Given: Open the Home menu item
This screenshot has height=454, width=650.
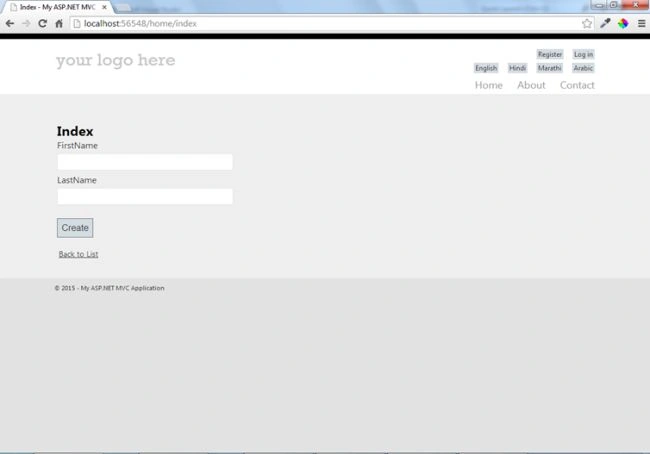Looking at the screenshot, I should tap(489, 85).
